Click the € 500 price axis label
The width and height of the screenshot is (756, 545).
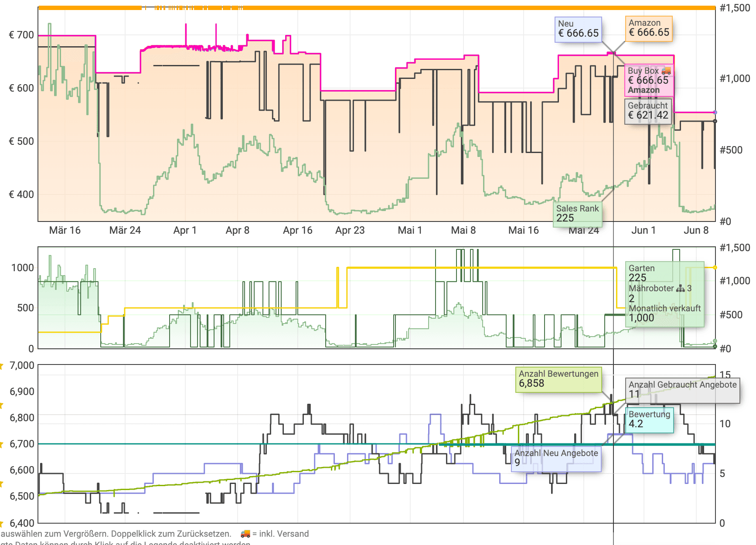pyautogui.click(x=21, y=141)
